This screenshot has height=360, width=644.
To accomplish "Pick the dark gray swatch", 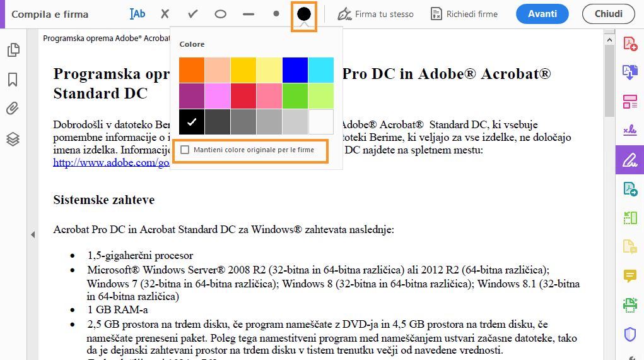I will pos(218,122).
